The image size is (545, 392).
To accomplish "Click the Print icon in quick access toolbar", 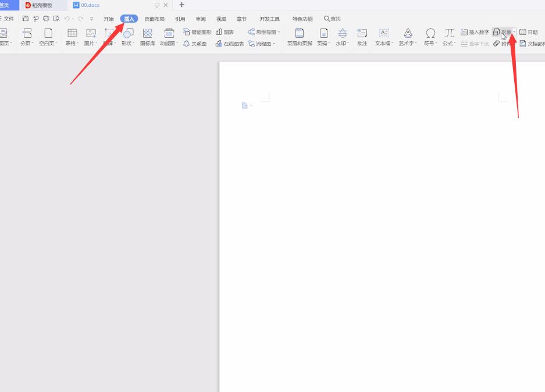I will click(x=46, y=19).
